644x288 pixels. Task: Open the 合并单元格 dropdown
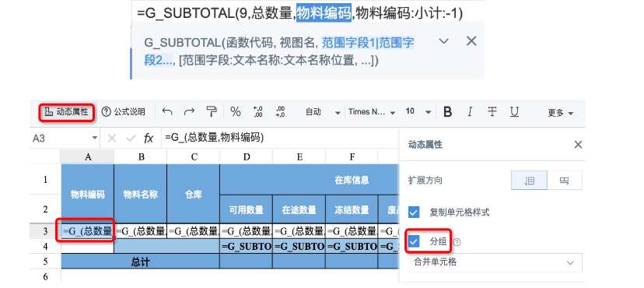[x=495, y=262]
